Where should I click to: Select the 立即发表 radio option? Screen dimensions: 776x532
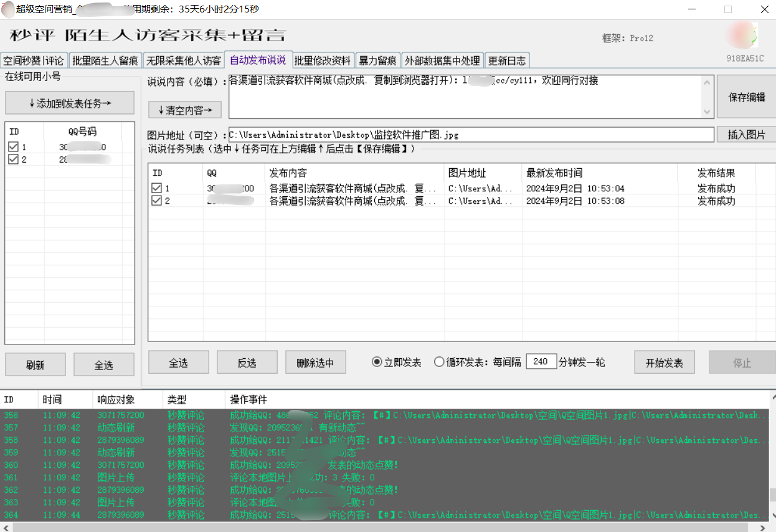click(x=377, y=363)
